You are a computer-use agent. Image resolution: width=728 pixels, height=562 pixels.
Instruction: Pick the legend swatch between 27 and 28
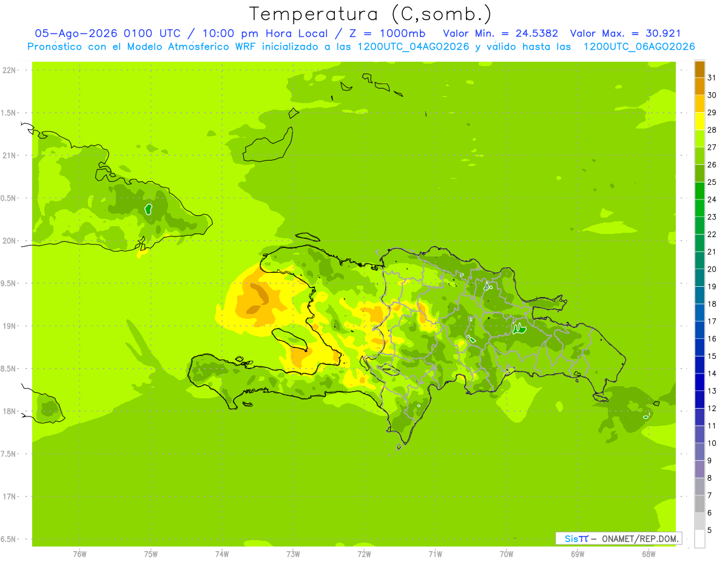[x=699, y=139]
